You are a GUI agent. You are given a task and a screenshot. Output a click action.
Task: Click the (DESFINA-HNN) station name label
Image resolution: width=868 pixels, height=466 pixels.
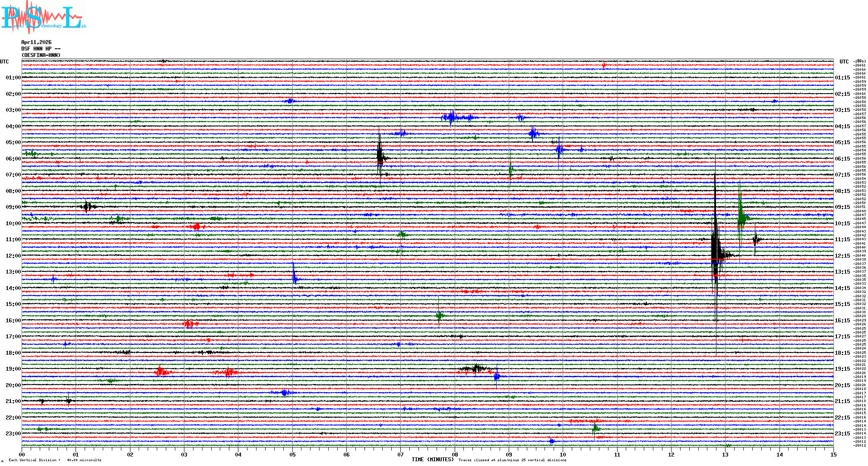[41, 55]
